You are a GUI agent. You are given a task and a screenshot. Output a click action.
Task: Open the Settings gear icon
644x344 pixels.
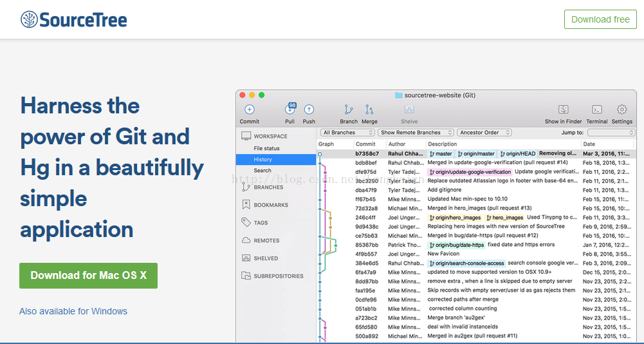(622, 110)
